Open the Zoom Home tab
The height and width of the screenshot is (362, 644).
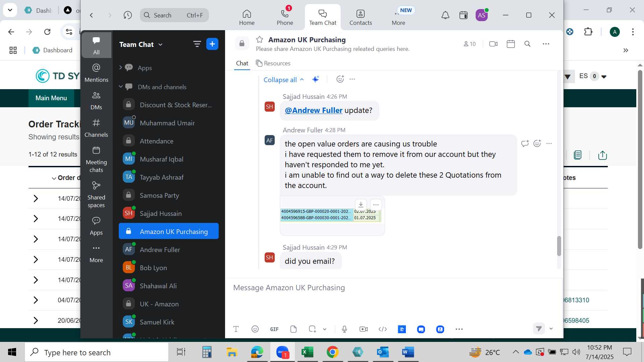247,17
